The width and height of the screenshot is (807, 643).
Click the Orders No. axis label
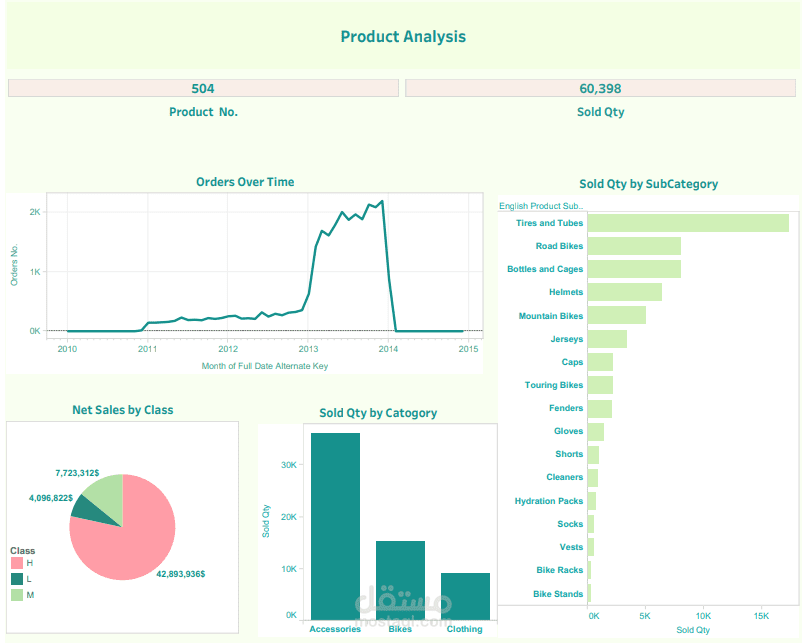coord(14,265)
